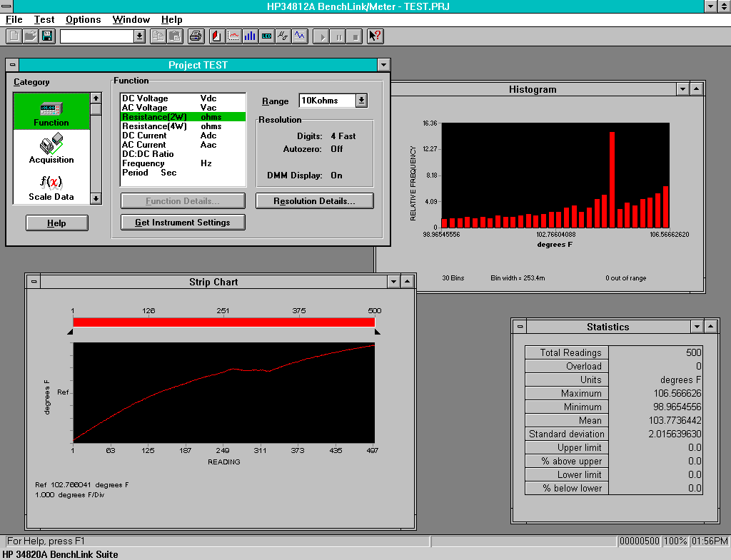Open the Strip Chart toolbar icon
The height and width of the screenshot is (560, 731).
(233, 36)
